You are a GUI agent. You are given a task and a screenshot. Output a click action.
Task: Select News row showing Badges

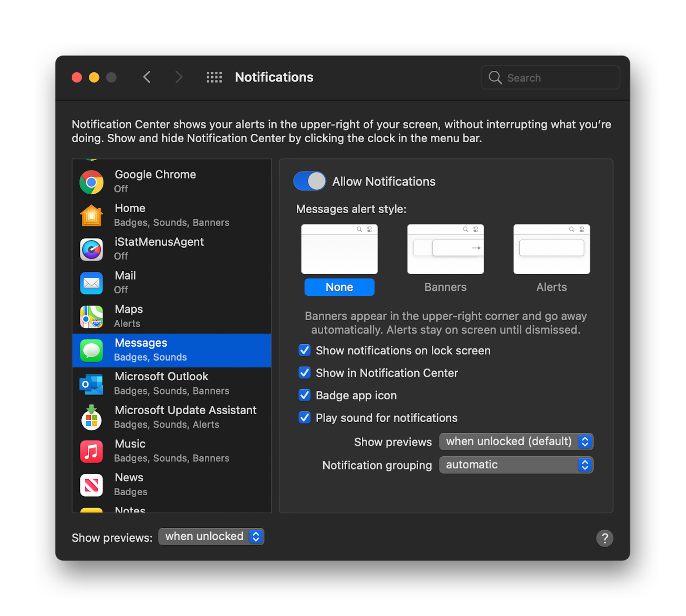click(172, 485)
